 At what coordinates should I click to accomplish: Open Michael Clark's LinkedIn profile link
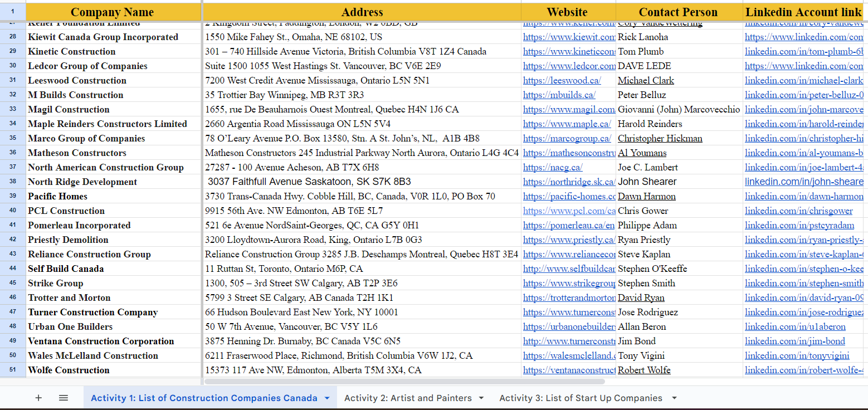[x=804, y=81]
